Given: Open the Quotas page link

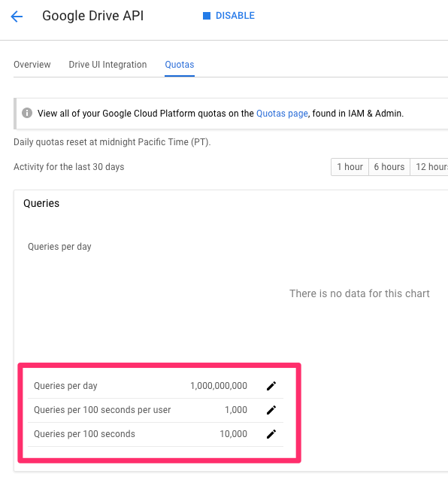Looking at the screenshot, I should [x=282, y=114].
